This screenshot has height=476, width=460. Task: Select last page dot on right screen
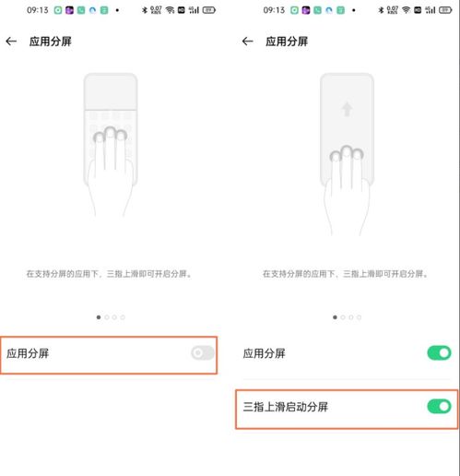[x=359, y=317]
